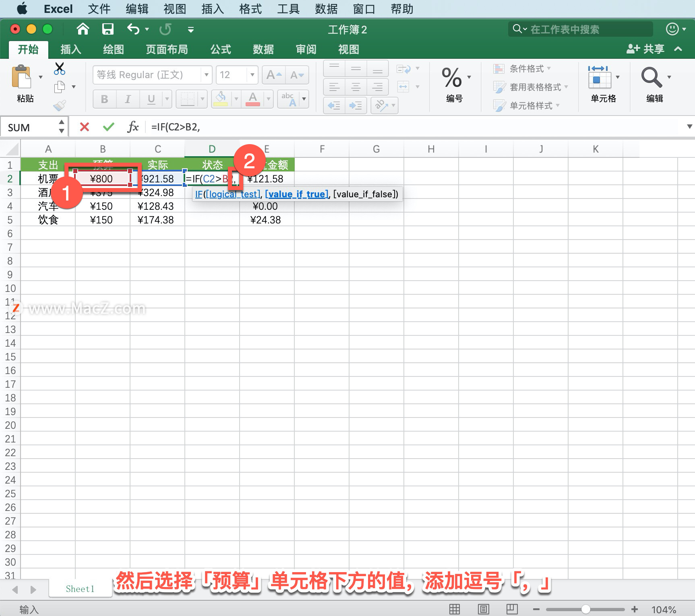Image resolution: width=695 pixels, height=616 pixels.
Task: Open the font size dropdown
Action: tap(252, 75)
